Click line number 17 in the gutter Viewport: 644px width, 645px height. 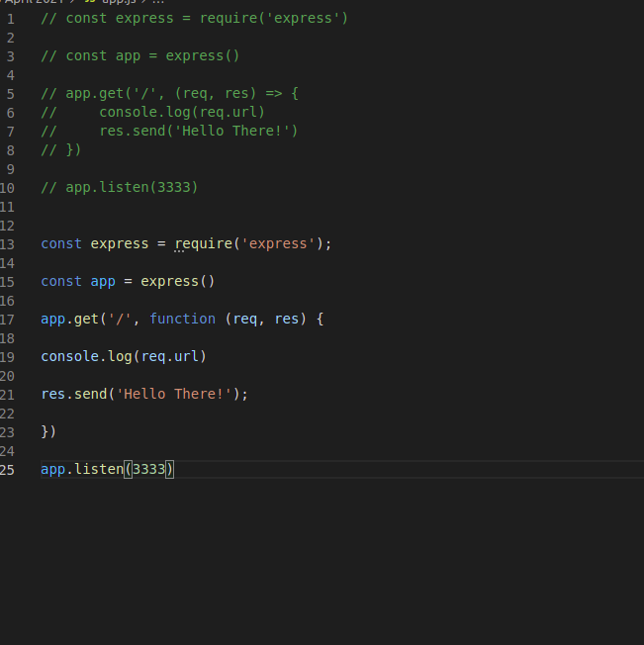[8, 320]
